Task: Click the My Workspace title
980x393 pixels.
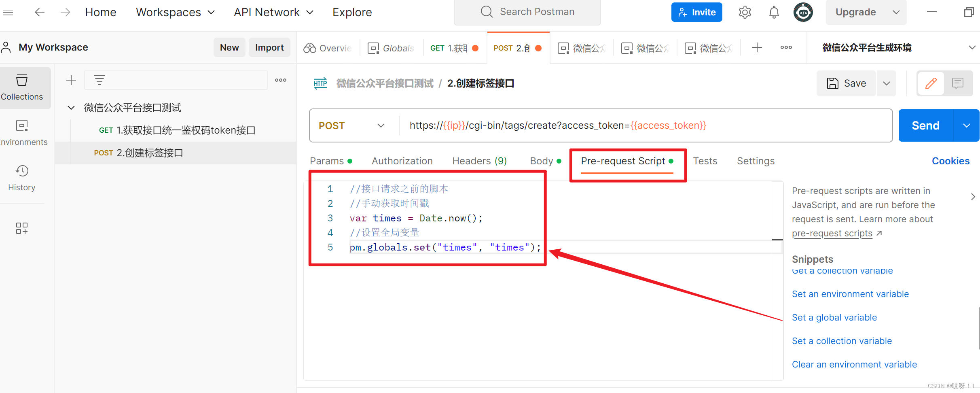Action: point(53,47)
